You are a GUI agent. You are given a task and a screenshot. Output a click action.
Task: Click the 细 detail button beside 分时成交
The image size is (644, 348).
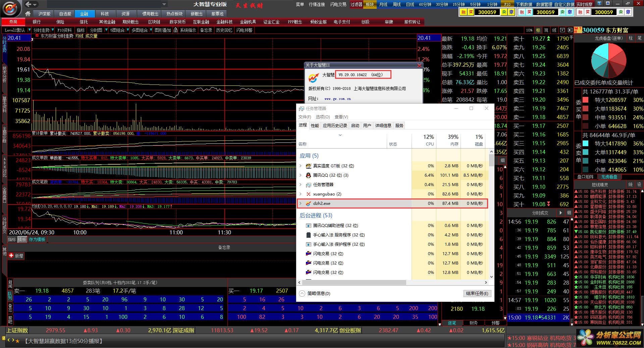point(569,213)
